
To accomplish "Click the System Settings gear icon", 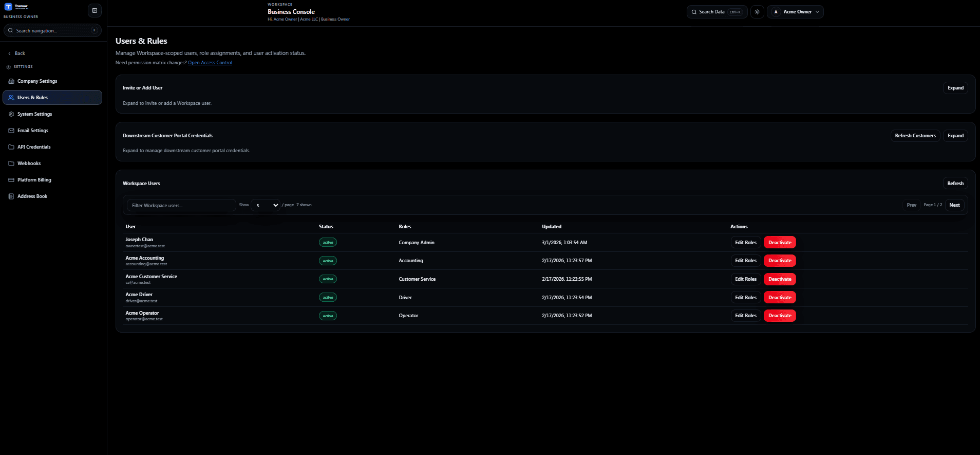I will point(11,114).
